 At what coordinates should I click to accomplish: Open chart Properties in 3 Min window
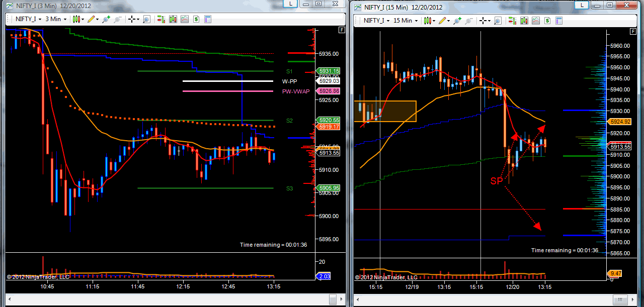[x=207, y=19]
